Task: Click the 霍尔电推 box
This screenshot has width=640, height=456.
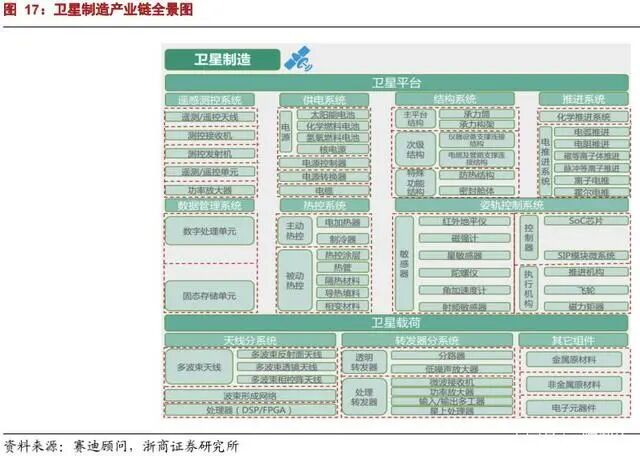Action: coord(592,191)
